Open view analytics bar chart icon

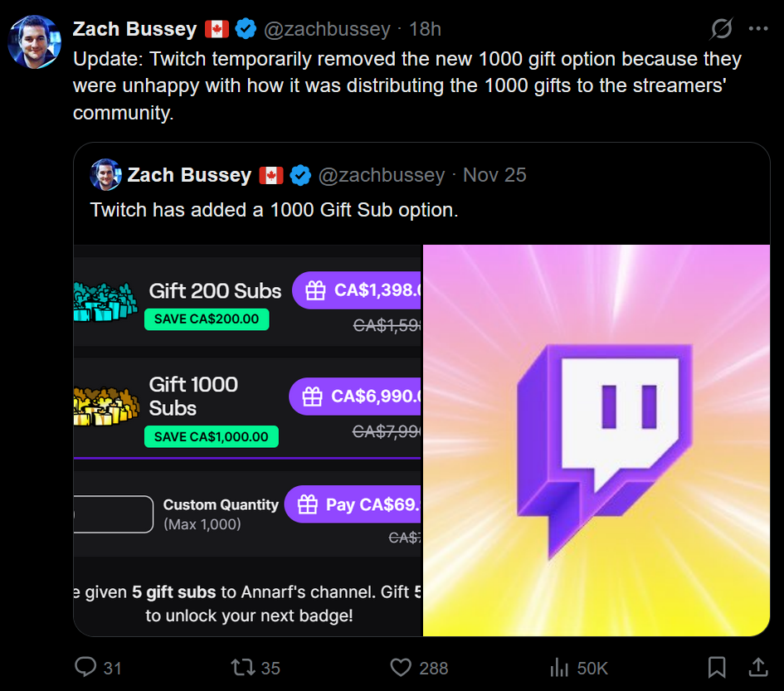click(x=558, y=667)
